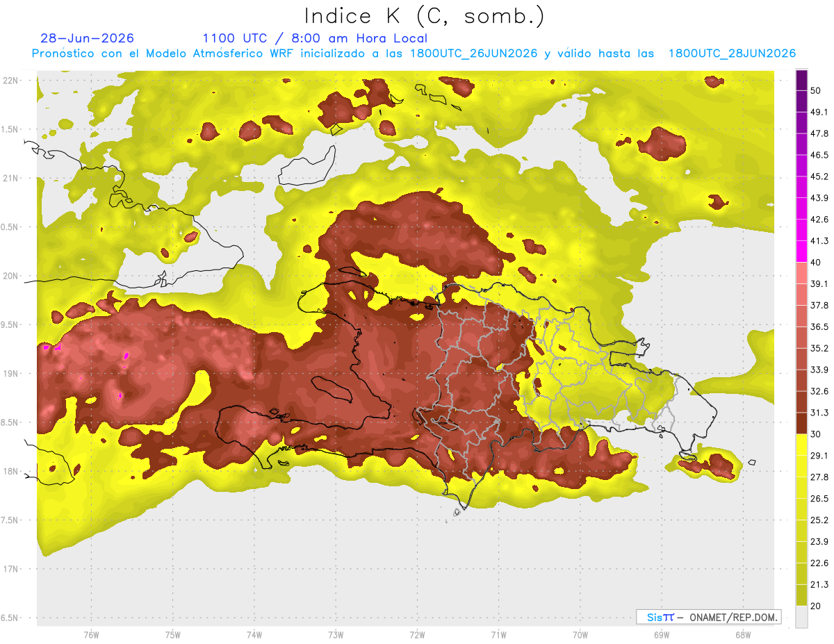The image size is (834, 644).
Task: Click the legend value "47.8"
Action: [819, 133]
